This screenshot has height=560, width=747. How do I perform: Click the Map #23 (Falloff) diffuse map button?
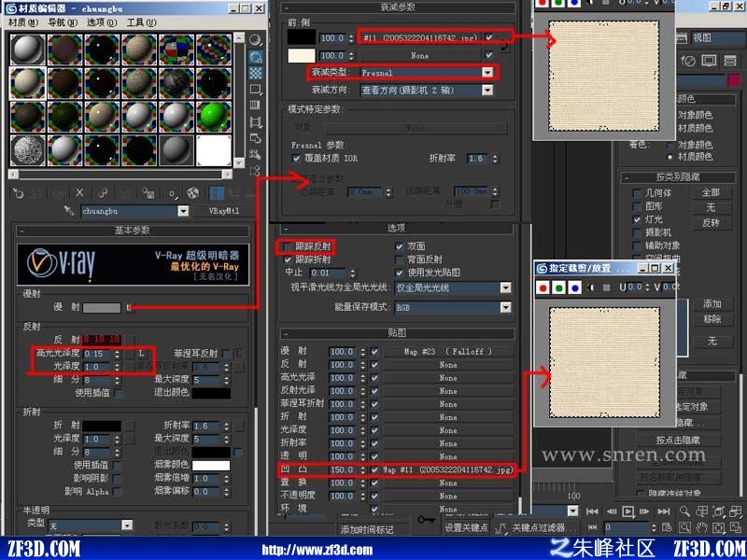point(448,352)
